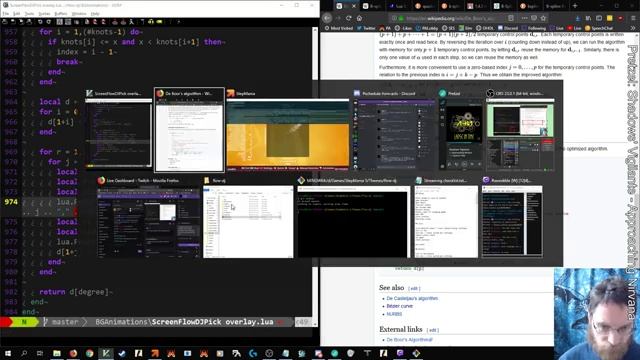Open Firefox hamburger menu
640x360 pixels.
pyautogui.click(x=632, y=18)
